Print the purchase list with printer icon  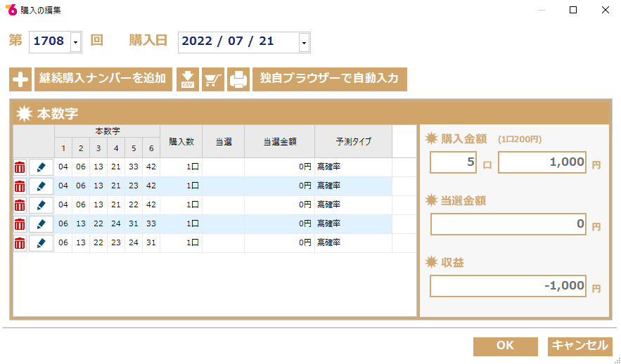click(238, 79)
